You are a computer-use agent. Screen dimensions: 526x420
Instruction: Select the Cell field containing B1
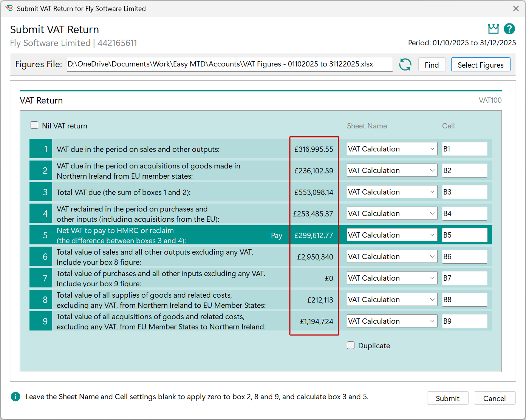tap(464, 149)
